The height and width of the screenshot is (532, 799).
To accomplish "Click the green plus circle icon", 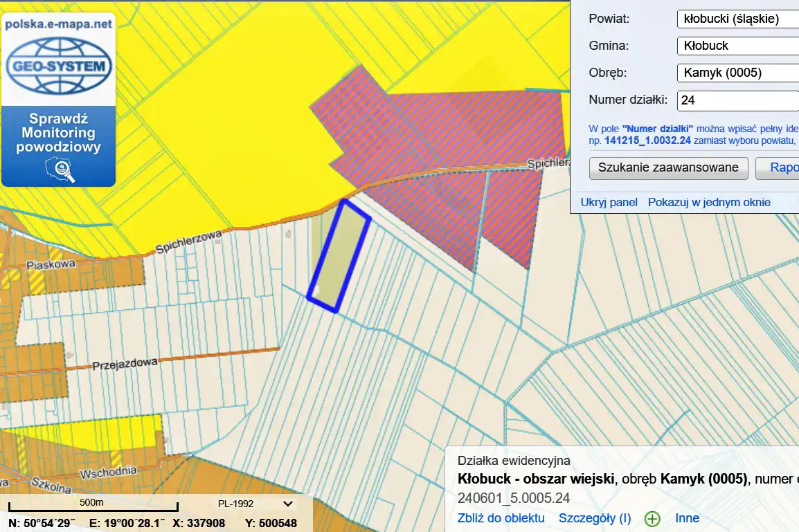I will [652, 519].
